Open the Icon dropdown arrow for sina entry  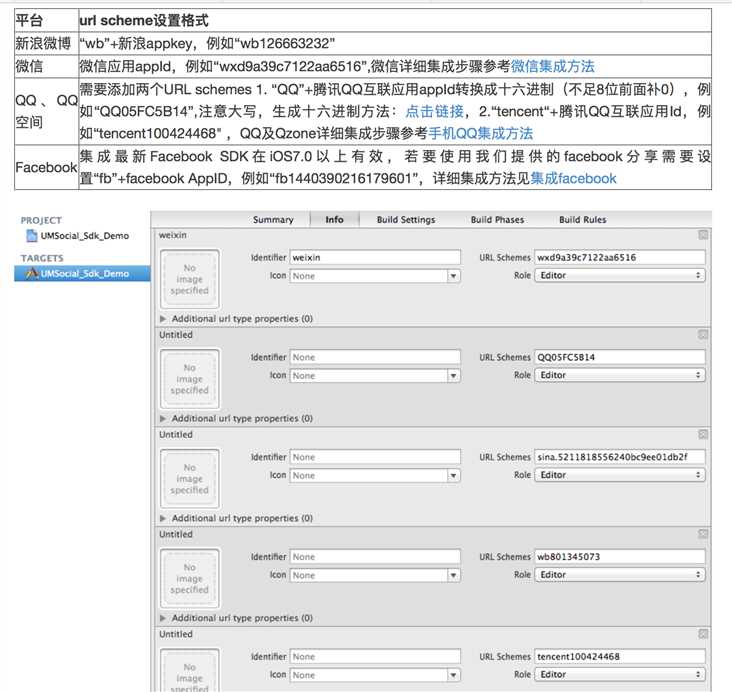(x=453, y=475)
